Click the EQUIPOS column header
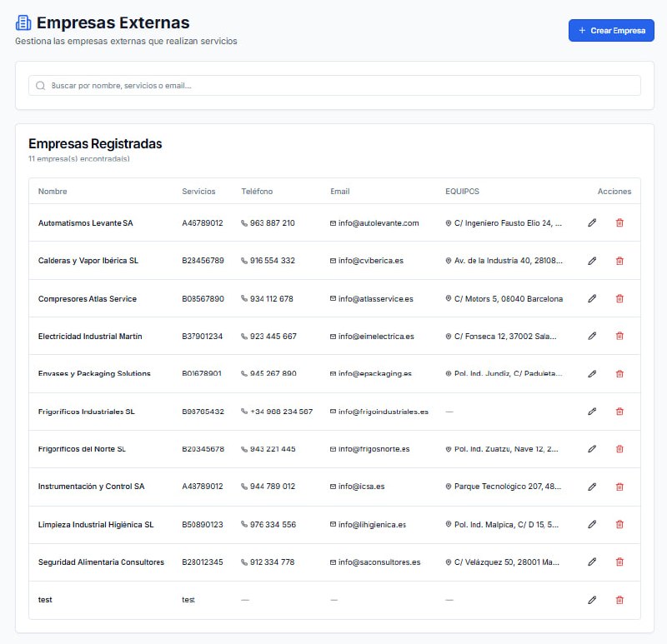 coord(463,192)
